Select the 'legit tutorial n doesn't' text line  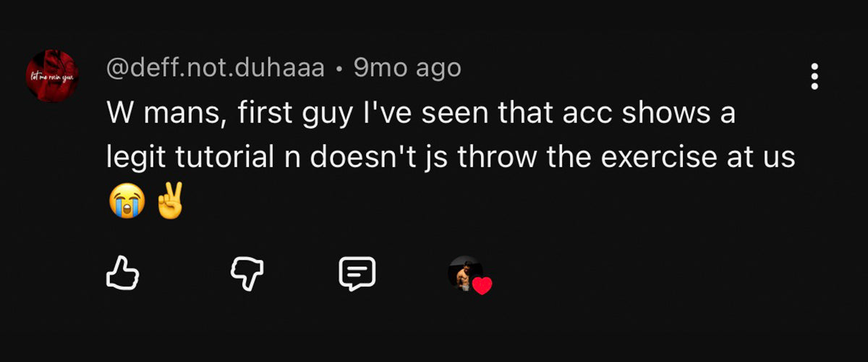pos(451,159)
